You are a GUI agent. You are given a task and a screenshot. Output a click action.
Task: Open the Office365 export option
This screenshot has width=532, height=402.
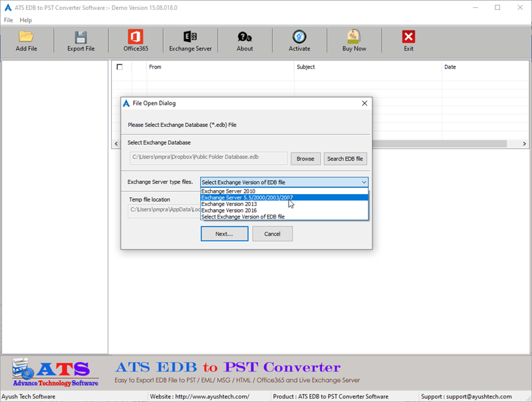135,41
